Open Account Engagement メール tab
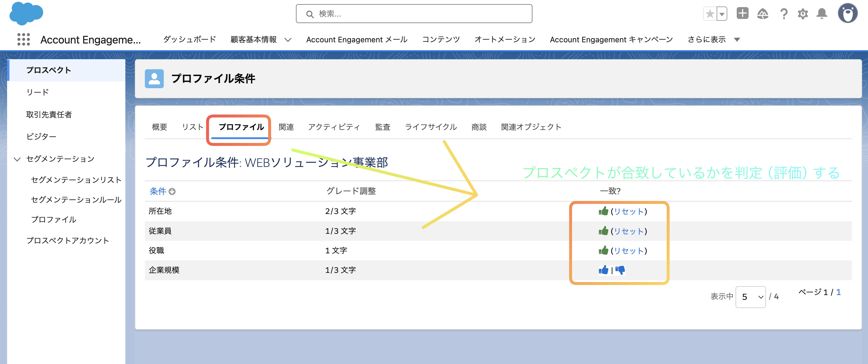This screenshot has height=364, width=868. click(357, 39)
